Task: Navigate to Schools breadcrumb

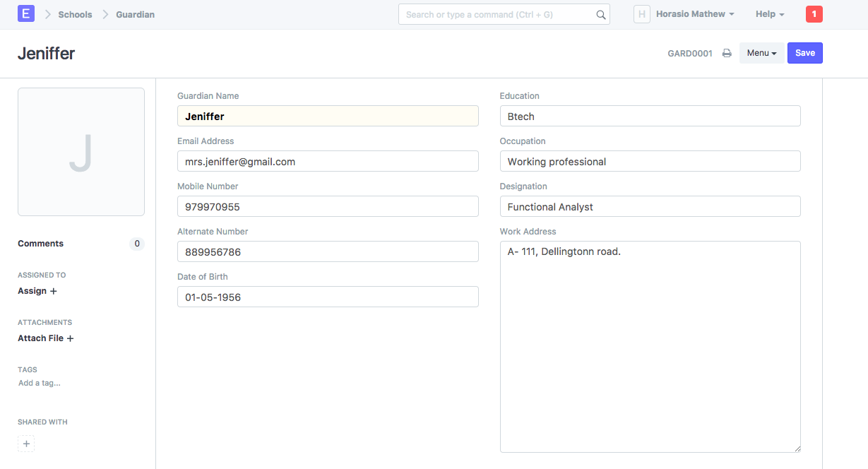Action: click(x=75, y=14)
